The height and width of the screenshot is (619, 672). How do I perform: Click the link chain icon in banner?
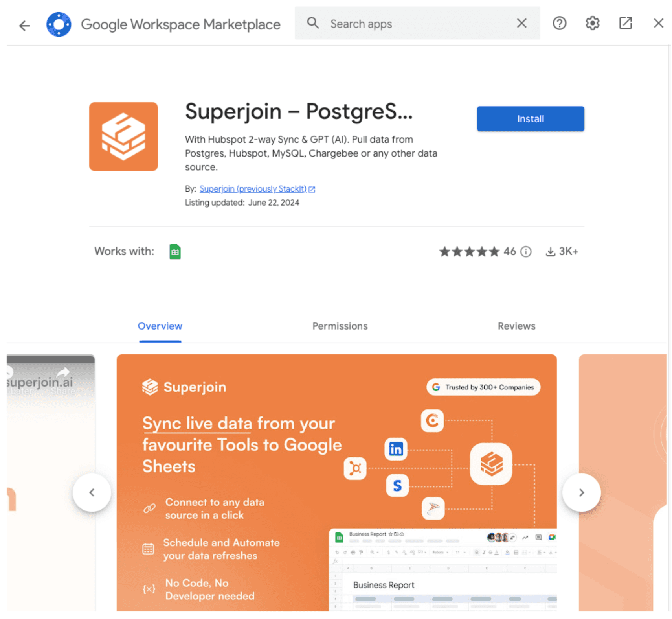[x=149, y=508]
